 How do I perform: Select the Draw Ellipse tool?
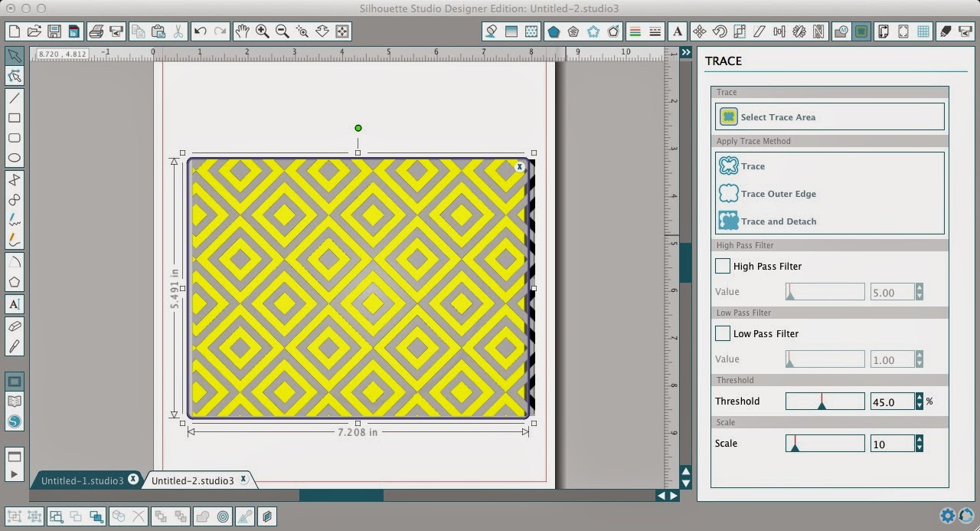point(14,157)
